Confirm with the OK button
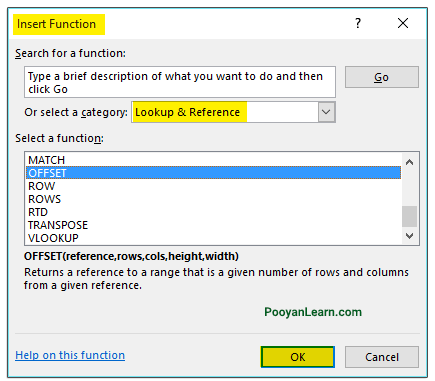Image resolution: width=435 pixels, height=381 pixels. point(298,357)
